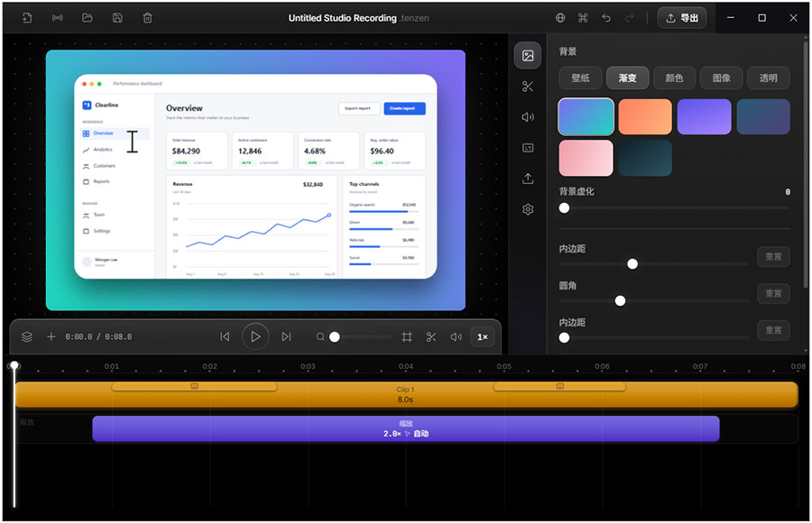This screenshot has width=812, height=523.
Task: Start a new recording project file
Action: pos(27,18)
